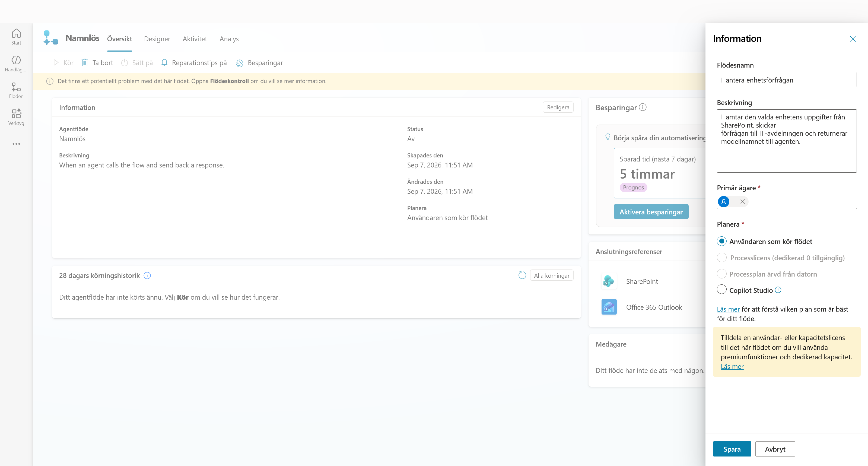The image size is (868, 466).
Task: Click the Kör run toolbar button
Action: 63,63
